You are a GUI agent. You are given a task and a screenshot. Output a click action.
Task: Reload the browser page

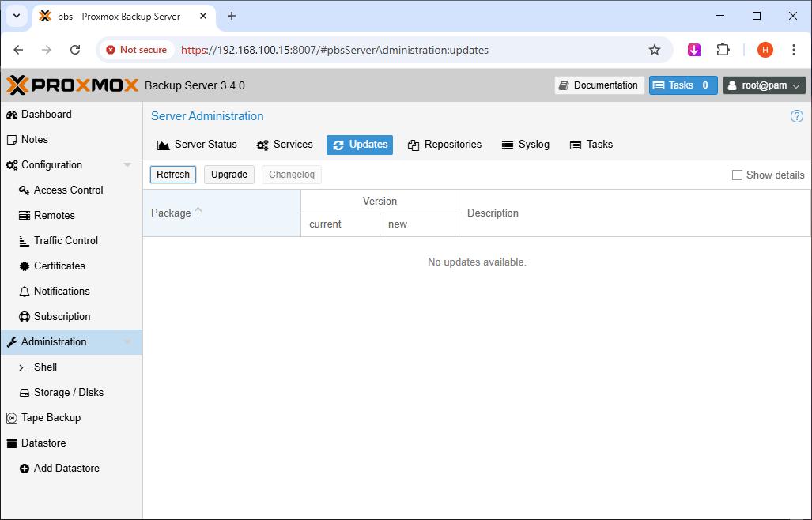[x=75, y=51]
